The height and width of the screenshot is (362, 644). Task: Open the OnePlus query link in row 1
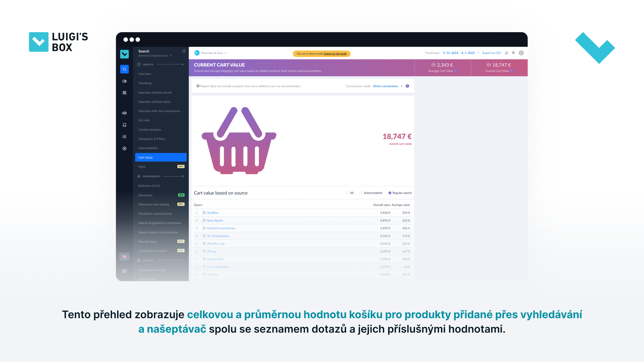pyautogui.click(x=213, y=213)
